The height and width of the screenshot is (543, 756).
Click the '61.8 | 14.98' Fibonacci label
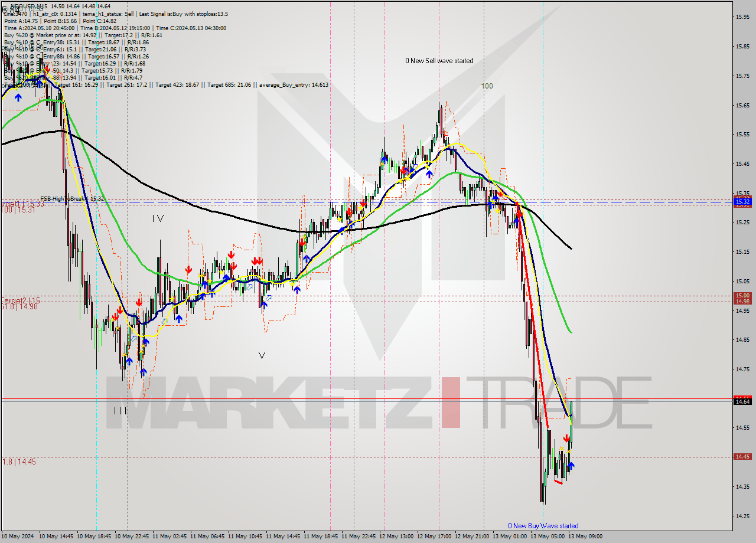[19, 306]
